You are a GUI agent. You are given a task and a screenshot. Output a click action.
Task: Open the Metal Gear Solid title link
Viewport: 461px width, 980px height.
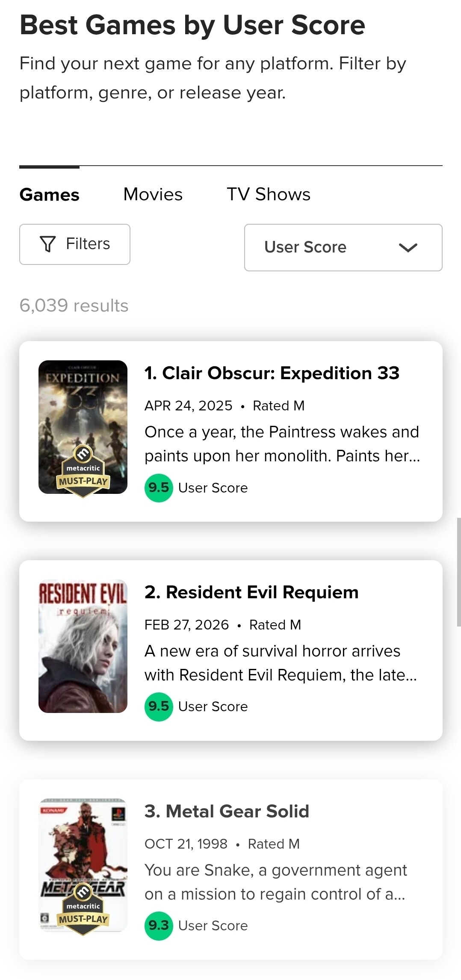pyautogui.click(x=227, y=811)
